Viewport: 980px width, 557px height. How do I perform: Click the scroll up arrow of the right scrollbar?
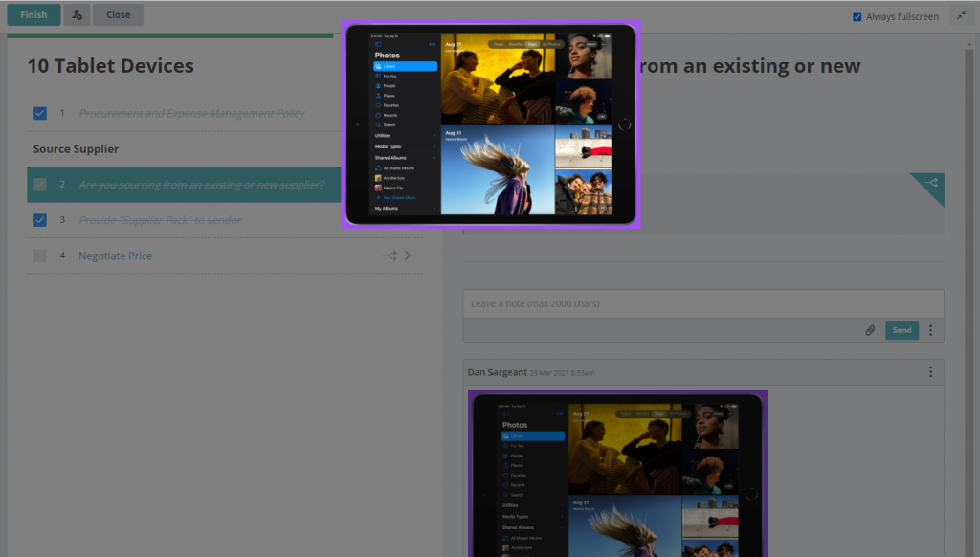pyautogui.click(x=969, y=44)
